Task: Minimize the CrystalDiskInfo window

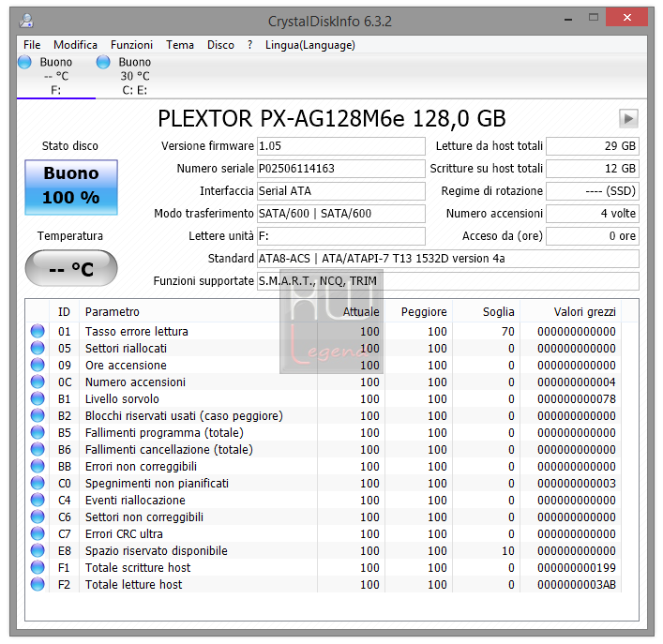Action: (568, 19)
